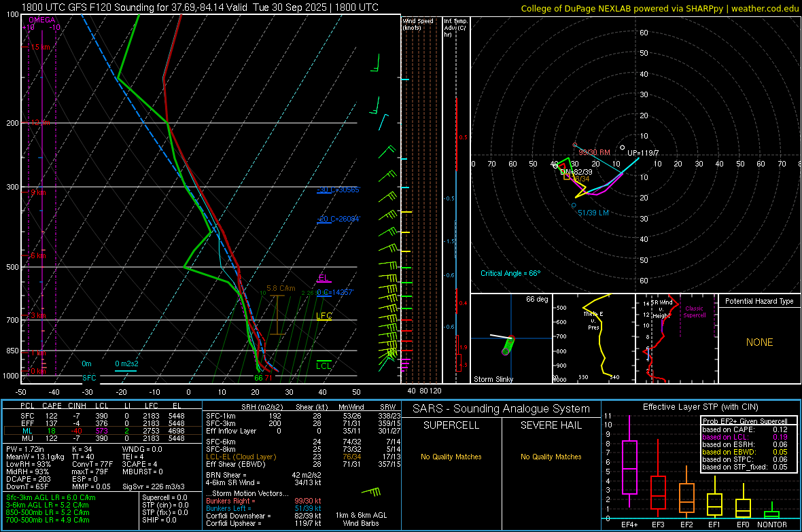Click the red '15 km' height marker
The height and width of the screenshot is (532, 802).
coord(40,47)
